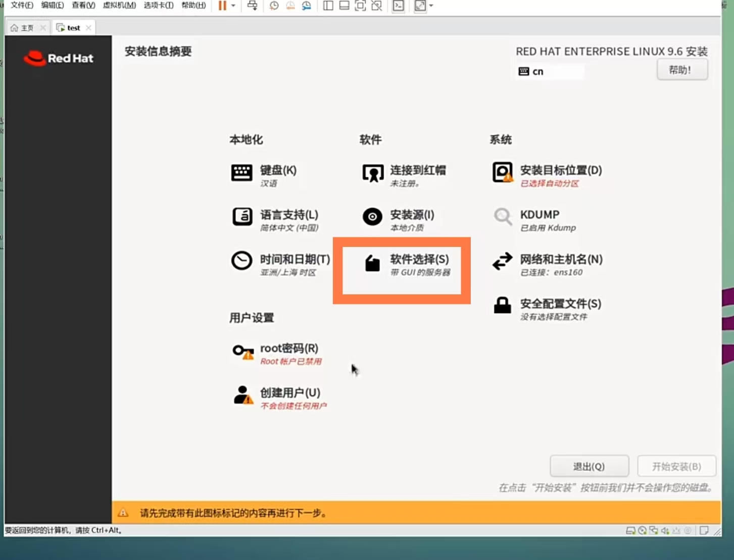Screen dimensions: 734x560
Task: Open 时间和日期(T) clock settings
Action: pos(280,264)
